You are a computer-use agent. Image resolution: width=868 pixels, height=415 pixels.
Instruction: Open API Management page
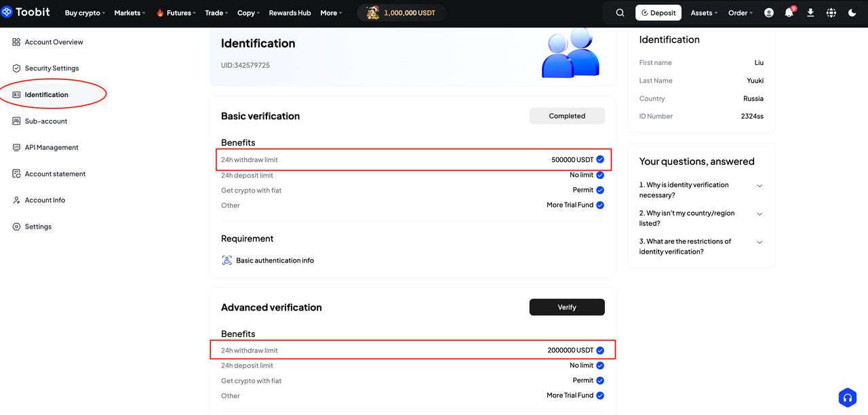pyautogui.click(x=52, y=147)
